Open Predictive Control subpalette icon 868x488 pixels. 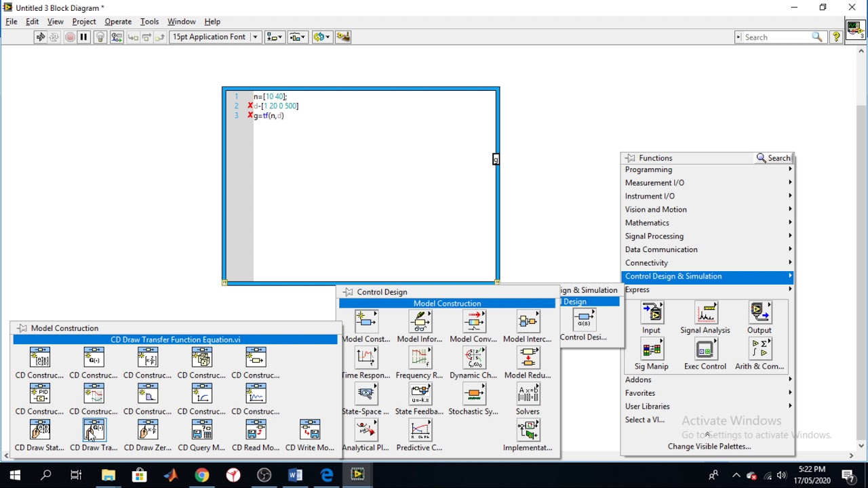click(420, 430)
